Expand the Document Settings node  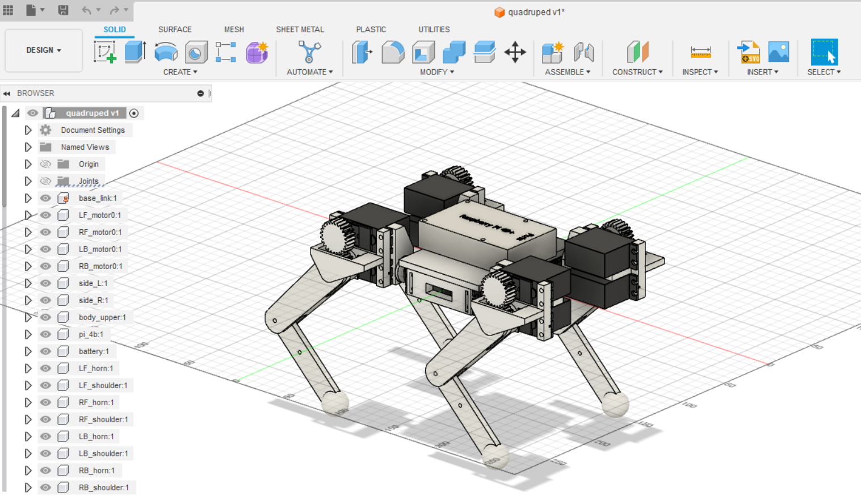click(28, 130)
